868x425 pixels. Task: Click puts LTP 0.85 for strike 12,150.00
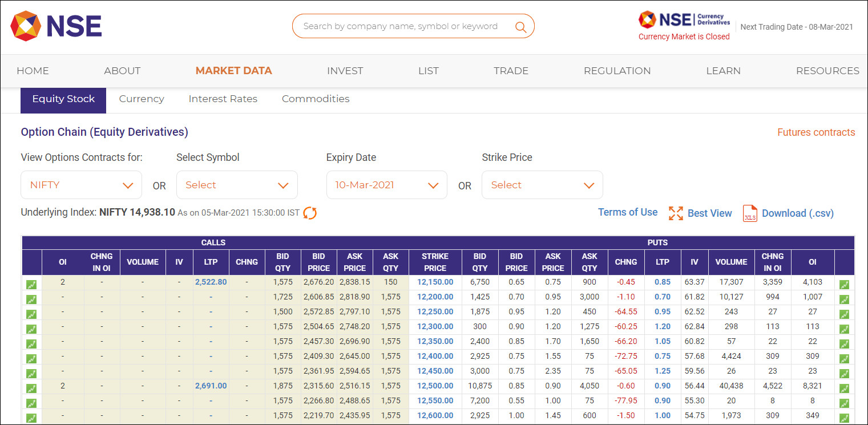point(663,282)
